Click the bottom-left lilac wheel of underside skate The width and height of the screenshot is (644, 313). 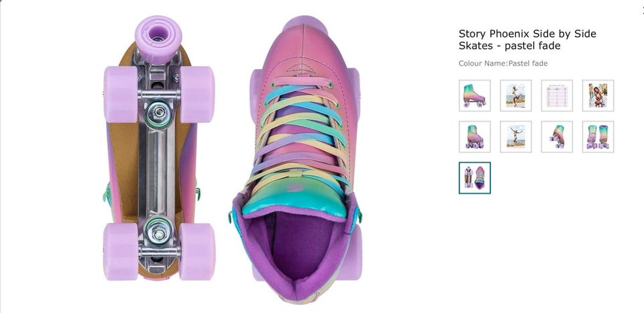[120, 251]
